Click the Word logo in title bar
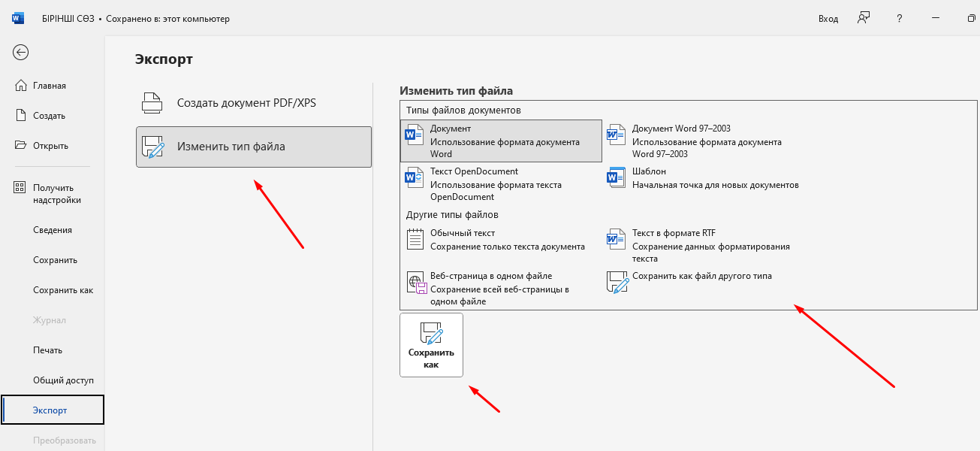The width and height of the screenshot is (980, 451). click(x=18, y=18)
